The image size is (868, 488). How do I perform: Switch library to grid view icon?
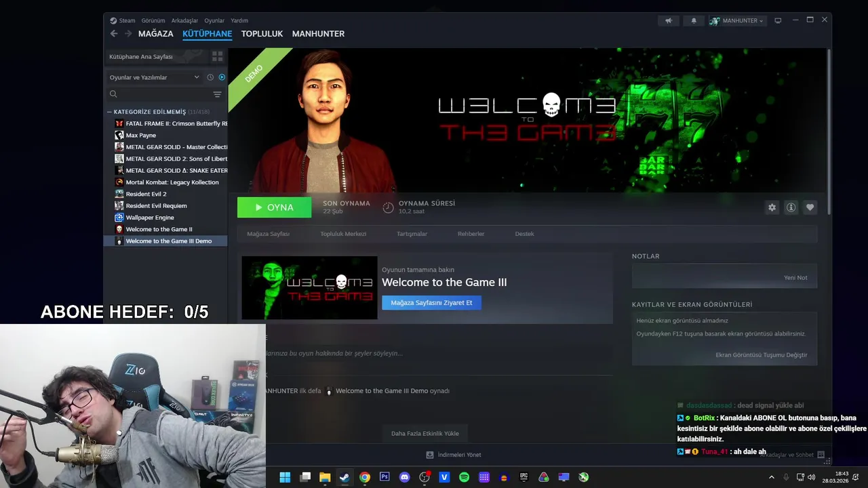217,56
